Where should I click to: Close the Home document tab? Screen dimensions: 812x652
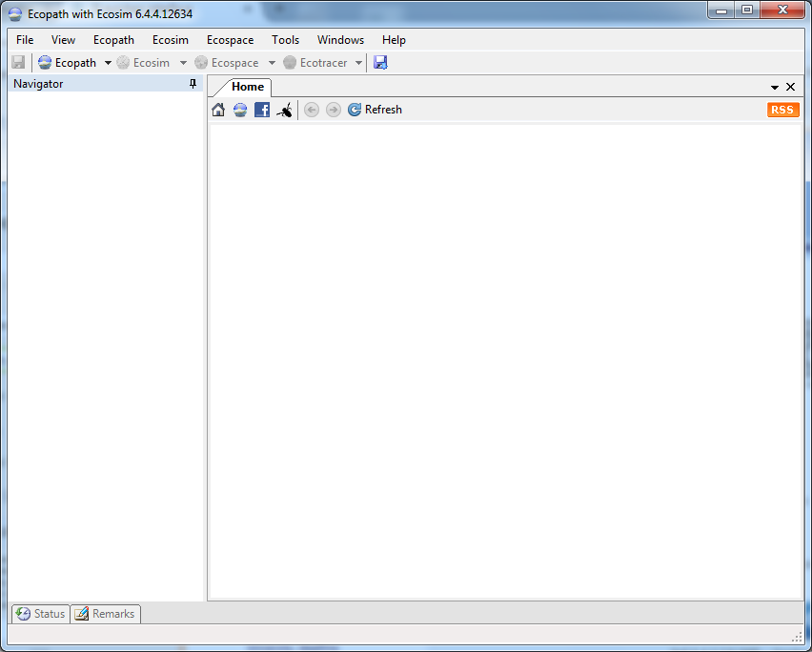pyautogui.click(x=790, y=87)
